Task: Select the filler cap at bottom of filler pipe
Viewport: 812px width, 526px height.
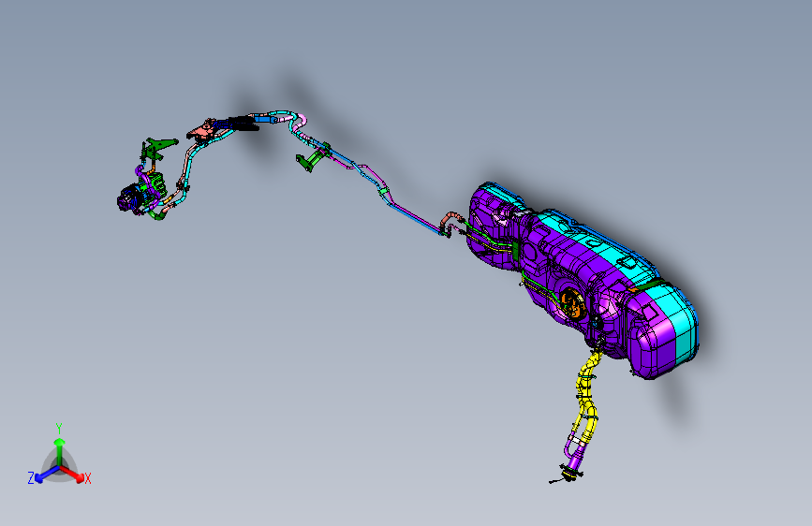Action: tap(568, 475)
